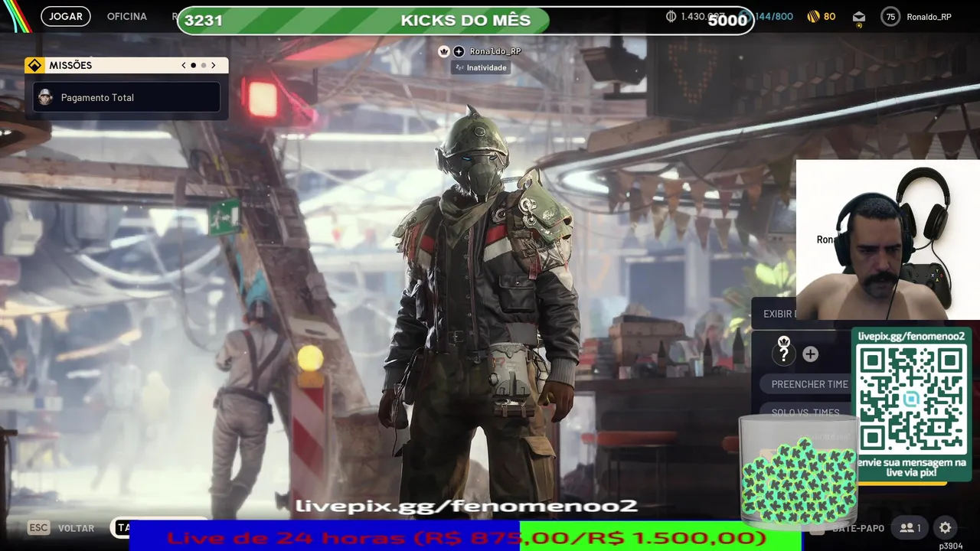Go to next missions page arrow

coord(213,66)
